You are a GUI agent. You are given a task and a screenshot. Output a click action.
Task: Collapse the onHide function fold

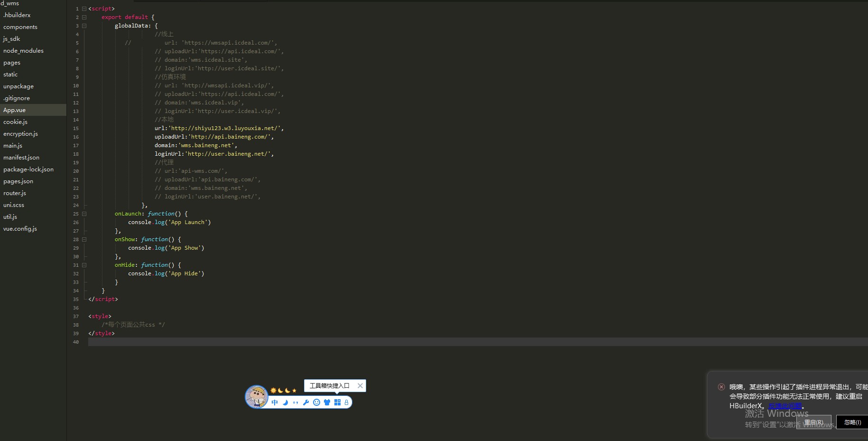(84, 265)
